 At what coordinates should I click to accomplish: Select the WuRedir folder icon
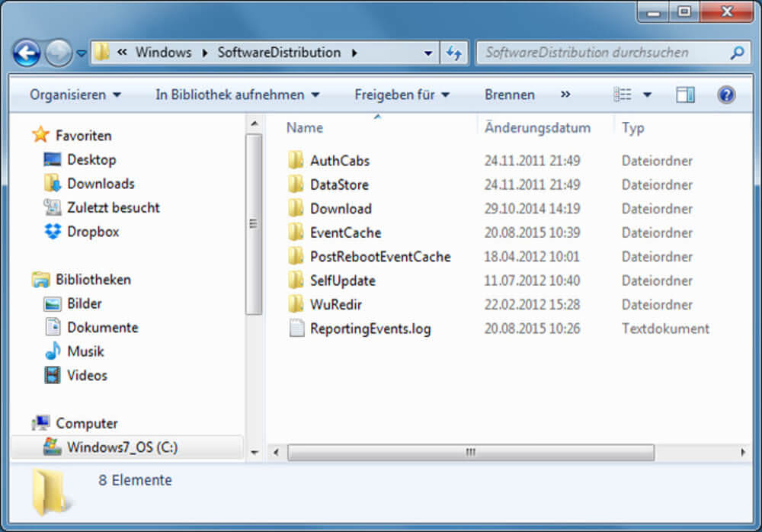[296, 304]
